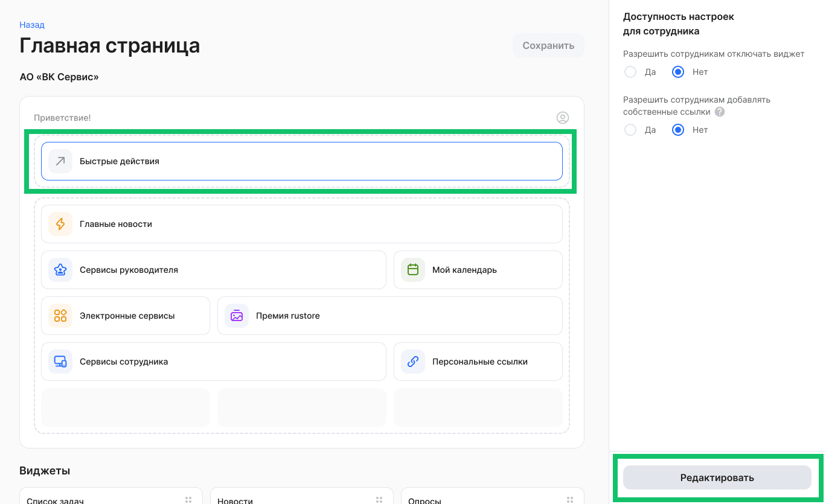The height and width of the screenshot is (504, 826).
Task: Select Да for добавлять собственные ссылки
Action: pos(630,129)
